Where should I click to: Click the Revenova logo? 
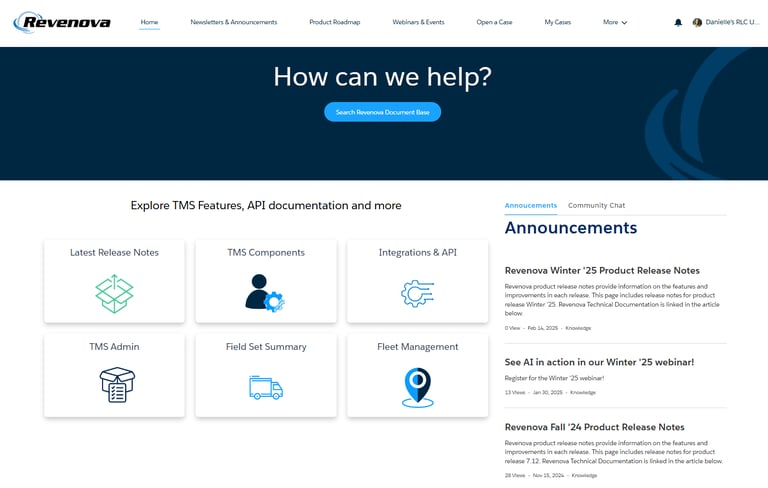(62, 22)
